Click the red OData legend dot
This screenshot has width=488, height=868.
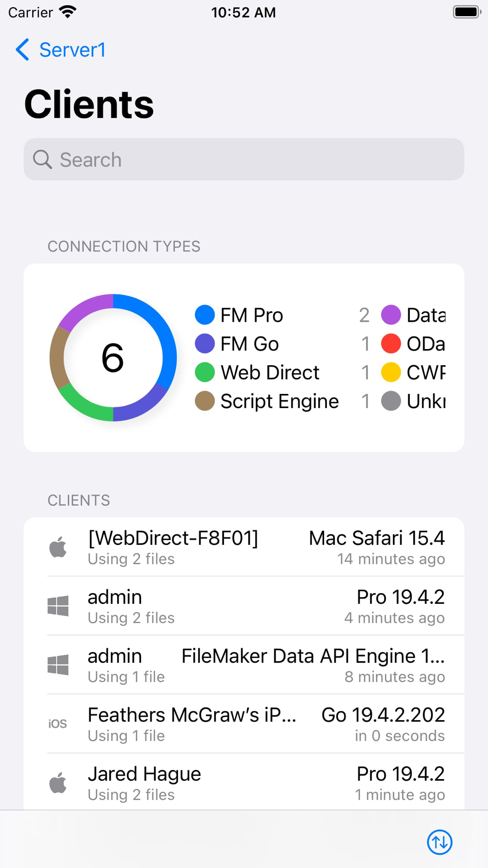click(x=391, y=344)
